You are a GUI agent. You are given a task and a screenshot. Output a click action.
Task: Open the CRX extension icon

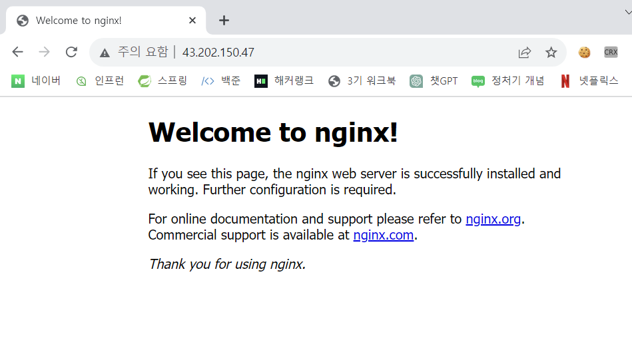click(611, 52)
